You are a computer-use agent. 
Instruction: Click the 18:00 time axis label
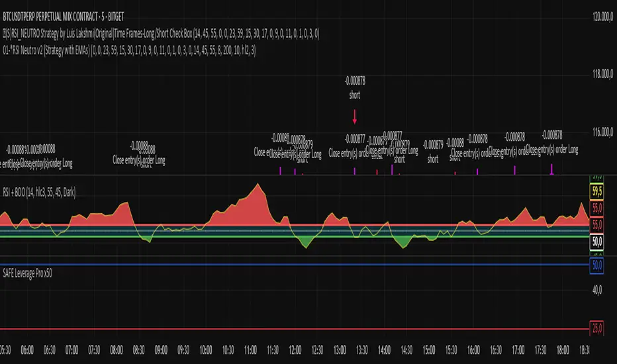[563, 349]
